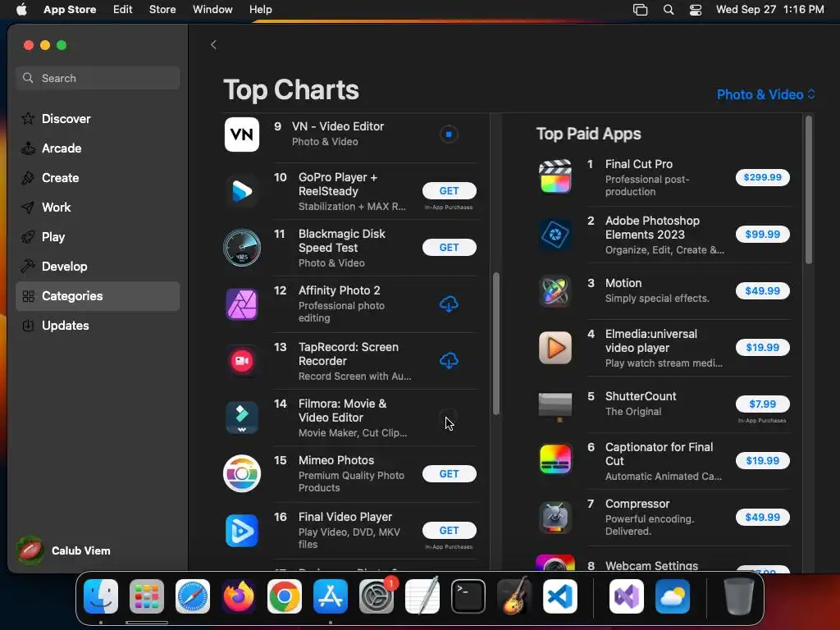
Task: Open the Webcam Settings app title
Action: tap(651, 566)
